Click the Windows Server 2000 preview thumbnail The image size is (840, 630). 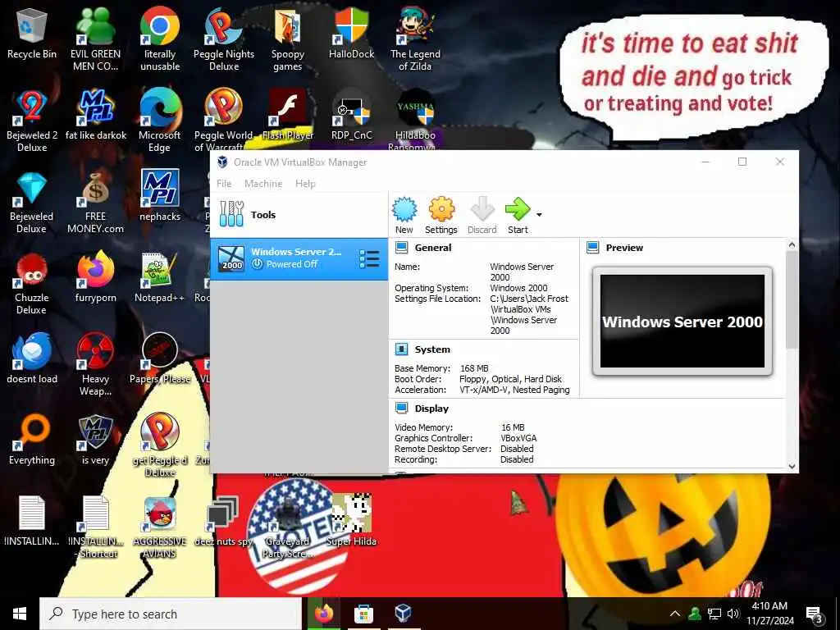click(x=682, y=321)
